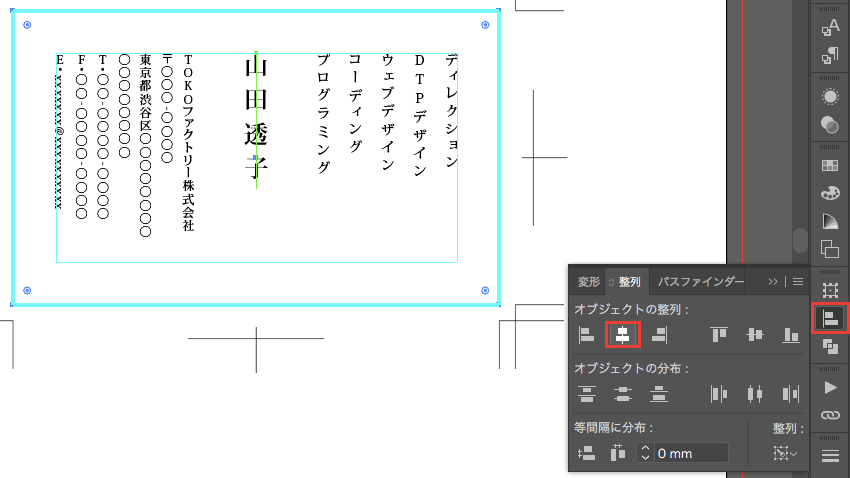Click the vertical scrollbar thumb
850x478 pixels.
click(x=799, y=240)
